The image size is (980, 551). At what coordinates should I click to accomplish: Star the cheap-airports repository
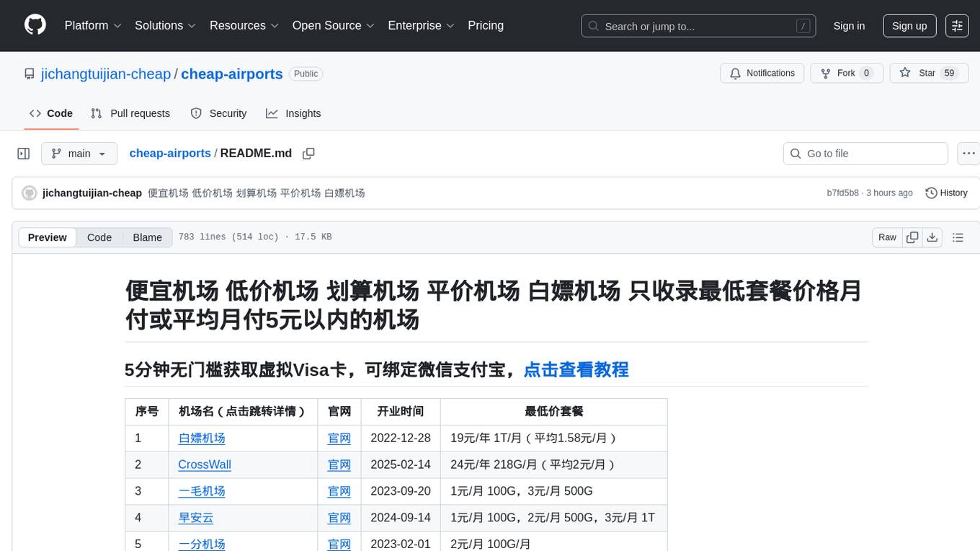(929, 74)
